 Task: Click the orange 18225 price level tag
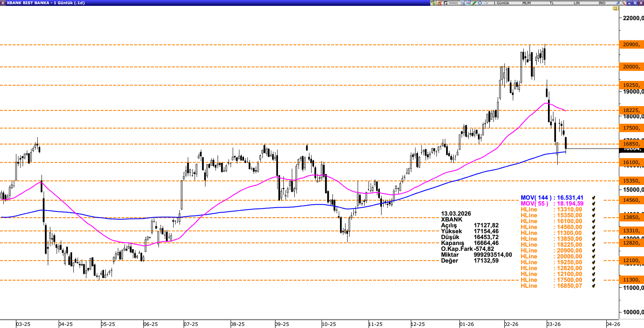[631, 110]
